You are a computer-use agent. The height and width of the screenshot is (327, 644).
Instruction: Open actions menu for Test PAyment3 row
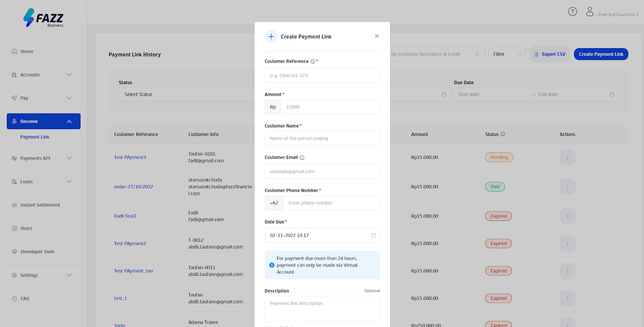(568, 158)
